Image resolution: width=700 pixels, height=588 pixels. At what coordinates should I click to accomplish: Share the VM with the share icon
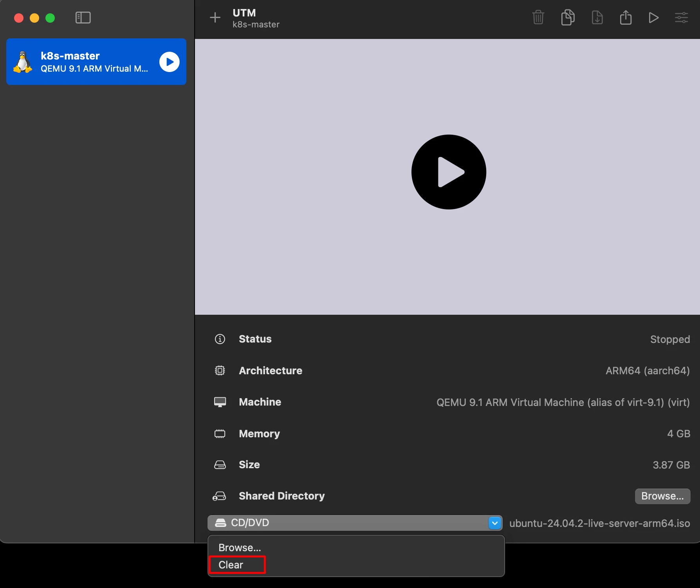click(626, 18)
